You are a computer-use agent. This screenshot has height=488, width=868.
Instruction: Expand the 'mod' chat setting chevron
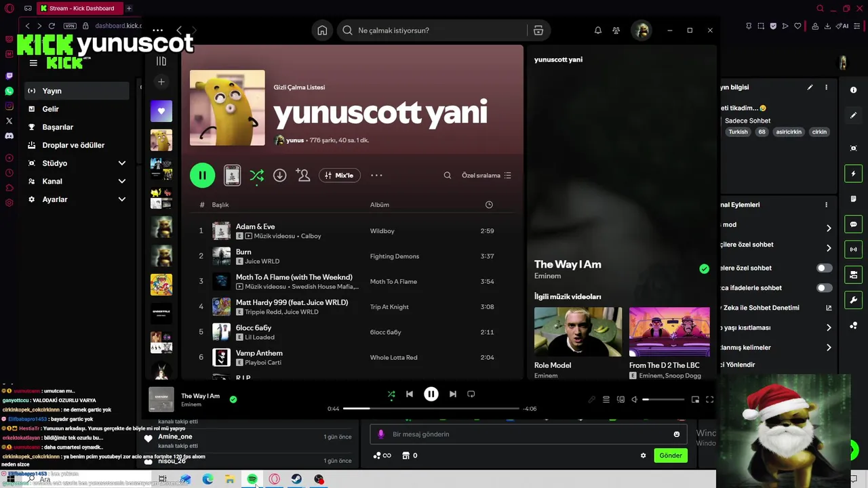(x=829, y=228)
